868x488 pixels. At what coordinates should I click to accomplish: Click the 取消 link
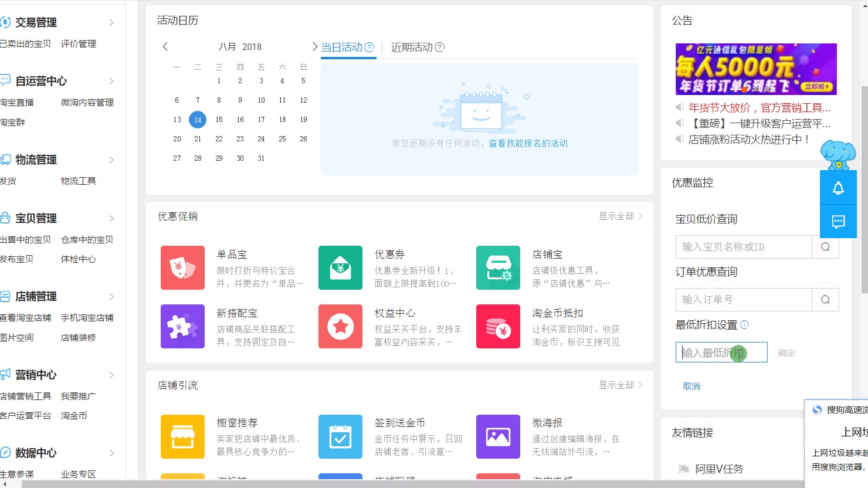coord(691,386)
